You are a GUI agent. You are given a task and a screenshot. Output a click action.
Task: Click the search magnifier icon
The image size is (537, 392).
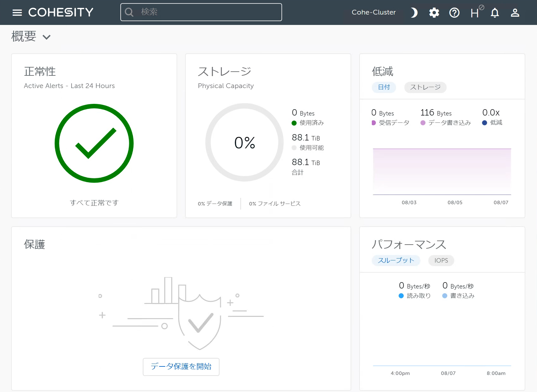click(129, 12)
